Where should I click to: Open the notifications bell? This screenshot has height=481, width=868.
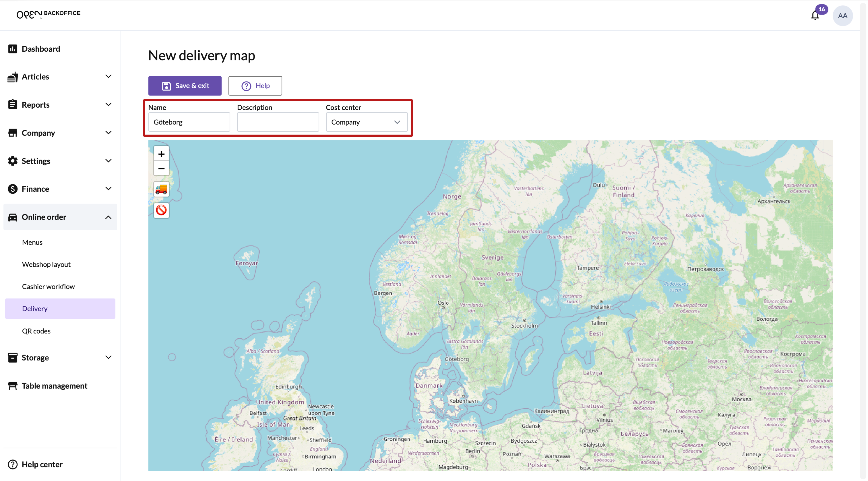point(815,15)
